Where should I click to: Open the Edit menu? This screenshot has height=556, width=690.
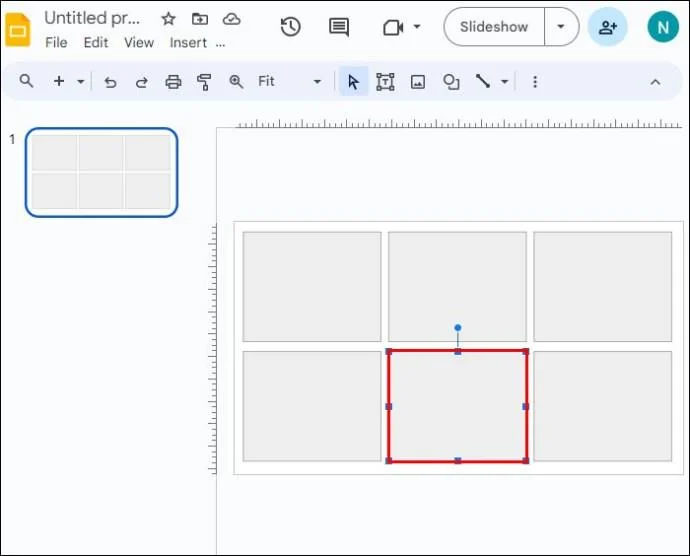pyautogui.click(x=95, y=43)
